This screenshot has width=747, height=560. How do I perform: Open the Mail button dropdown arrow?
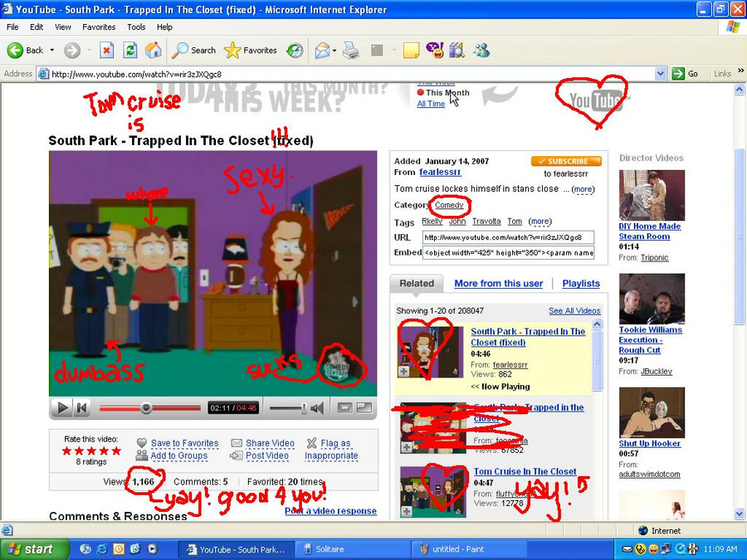tap(334, 50)
